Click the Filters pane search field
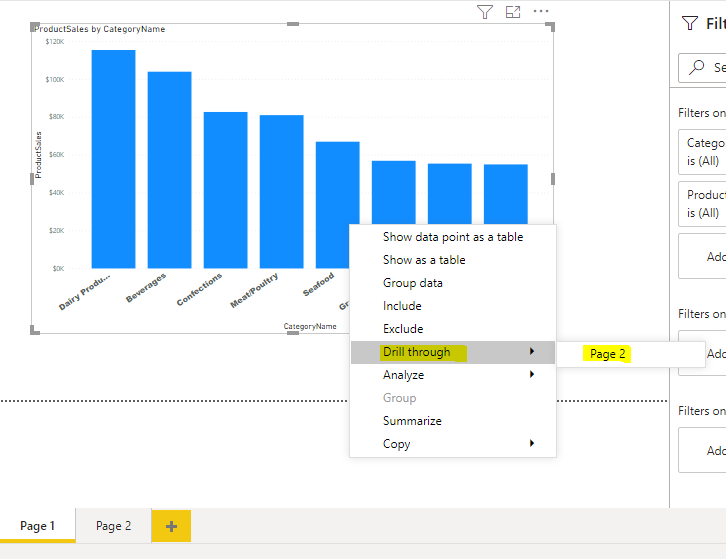The image size is (726, 559). [702, 68]
